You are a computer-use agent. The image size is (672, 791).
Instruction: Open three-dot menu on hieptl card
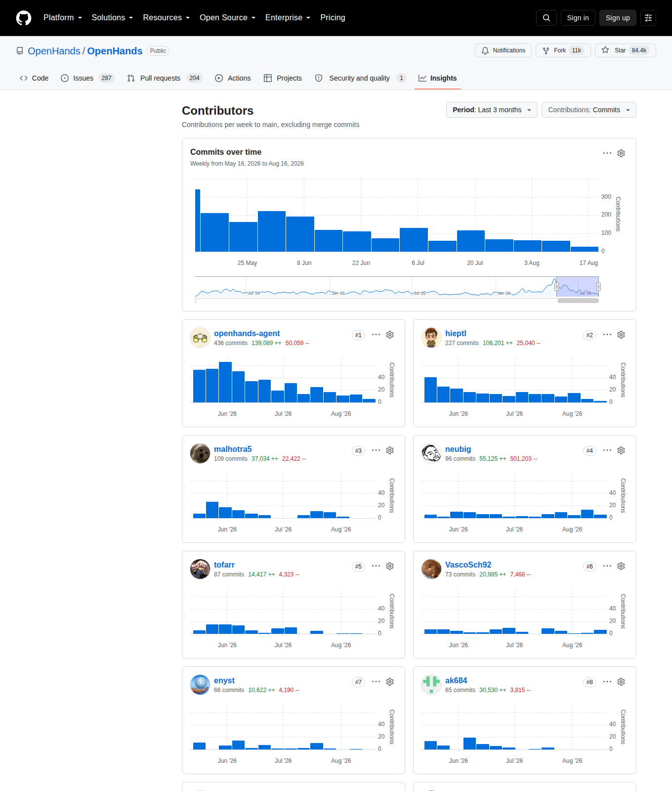[607, 335]
